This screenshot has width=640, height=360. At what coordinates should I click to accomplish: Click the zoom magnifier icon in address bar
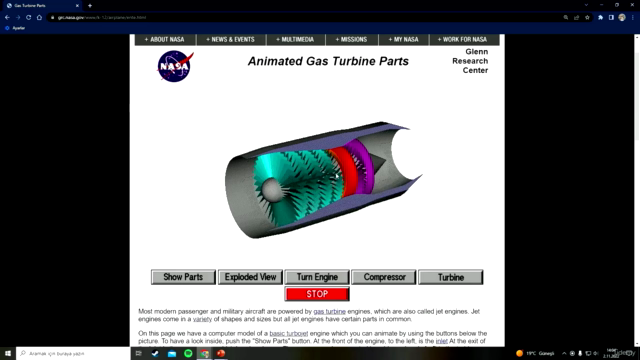[566, 18]
